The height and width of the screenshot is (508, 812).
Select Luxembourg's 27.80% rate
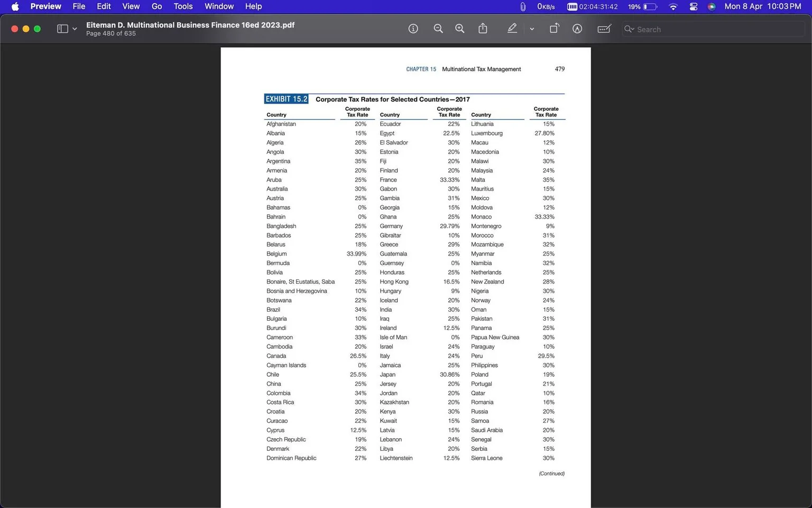tap(545, 133)
